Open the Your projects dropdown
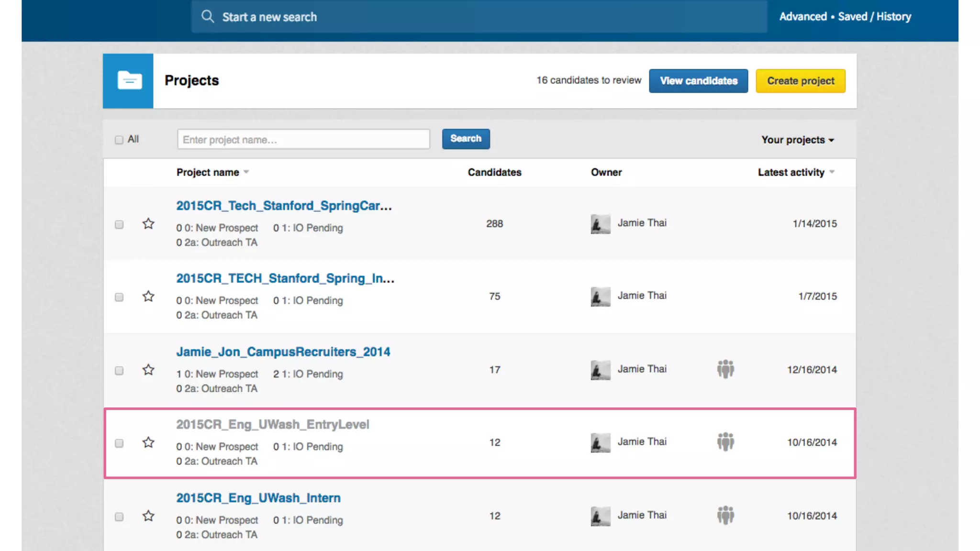The image size is (980, 551). point(797,140)
